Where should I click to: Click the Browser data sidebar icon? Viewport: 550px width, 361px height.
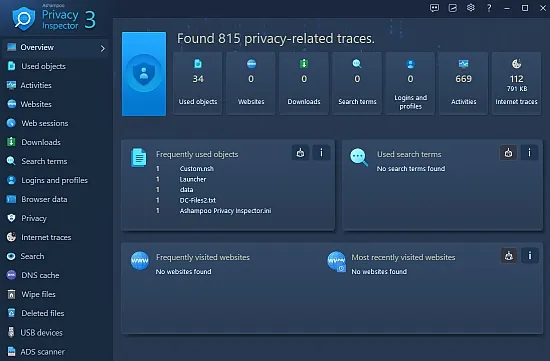[11, 199]
